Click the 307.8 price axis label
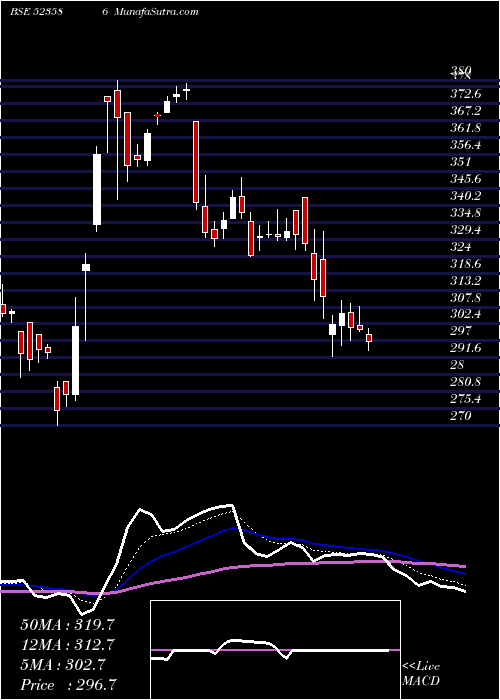 465,297
